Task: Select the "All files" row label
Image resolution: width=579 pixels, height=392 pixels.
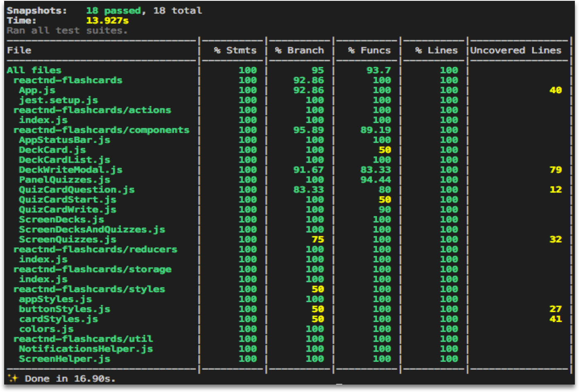Action: click(34, 70)
